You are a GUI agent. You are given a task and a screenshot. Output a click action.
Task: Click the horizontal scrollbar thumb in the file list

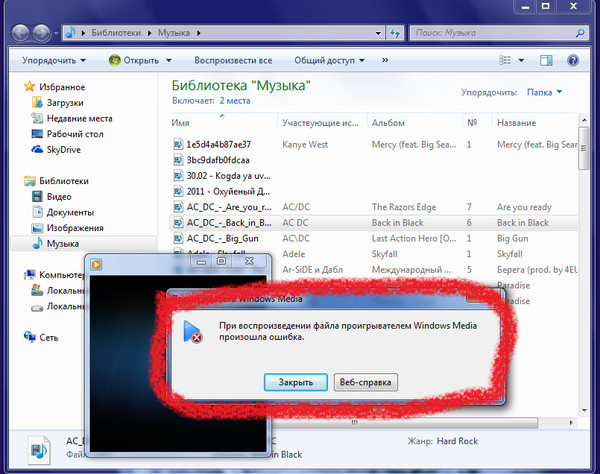pyautogui.click(x=354, y=423)
